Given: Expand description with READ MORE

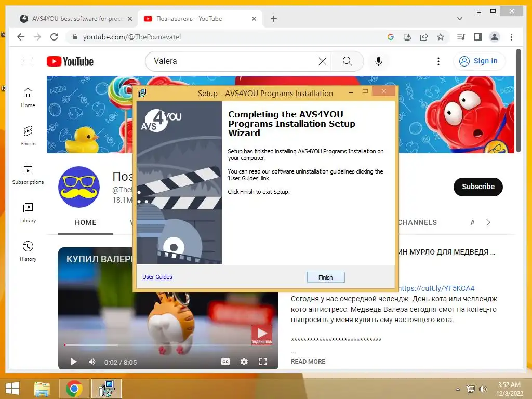Looking at the screenshot, I should [308, 362].
